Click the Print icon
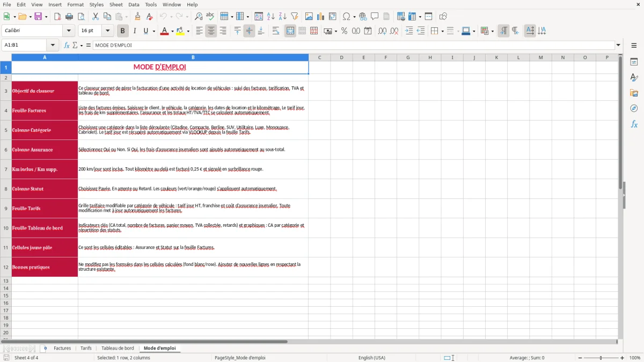 69,17
